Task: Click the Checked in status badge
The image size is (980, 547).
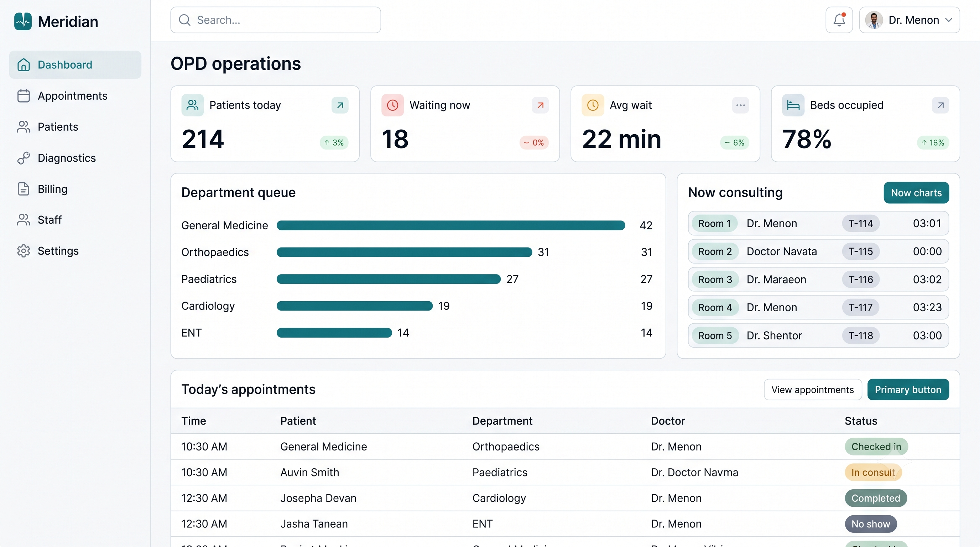Action: click(x=876, y=447)
